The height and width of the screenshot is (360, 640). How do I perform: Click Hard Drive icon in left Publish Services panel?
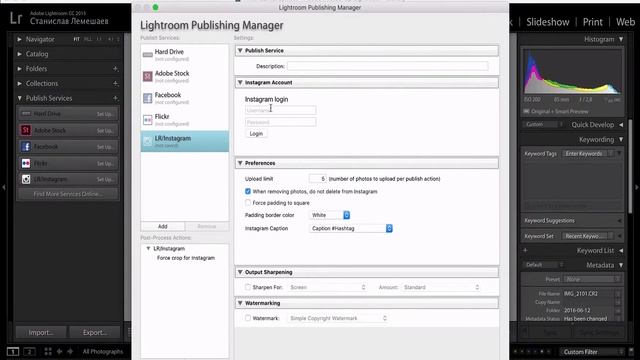tap(26, 113)
